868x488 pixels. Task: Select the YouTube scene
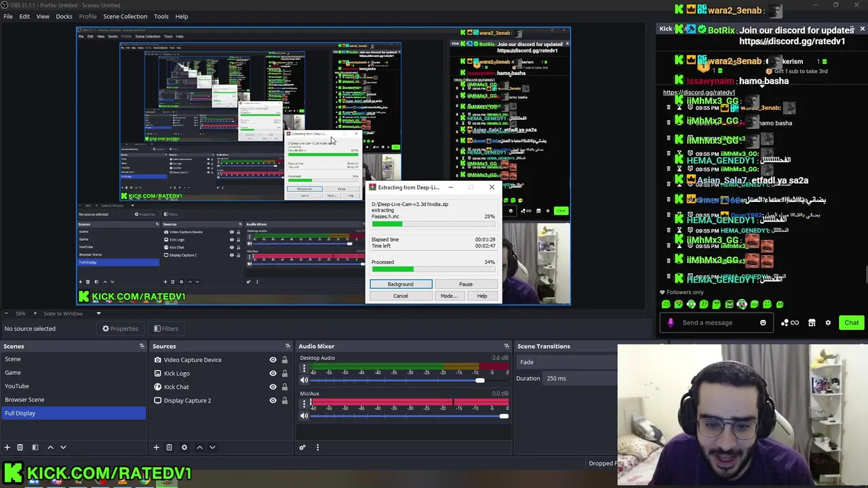pos(73,386)
